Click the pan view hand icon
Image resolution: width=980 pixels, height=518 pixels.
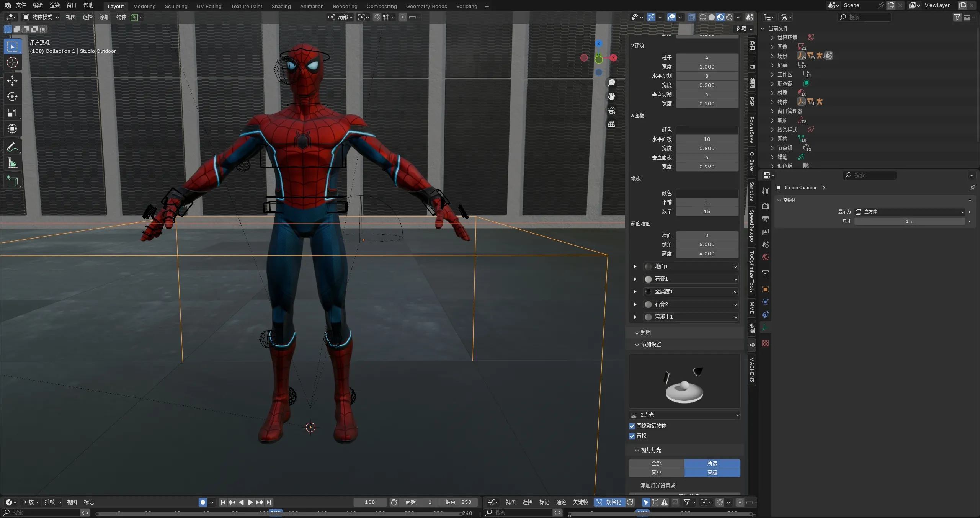(x=611, y=96)
